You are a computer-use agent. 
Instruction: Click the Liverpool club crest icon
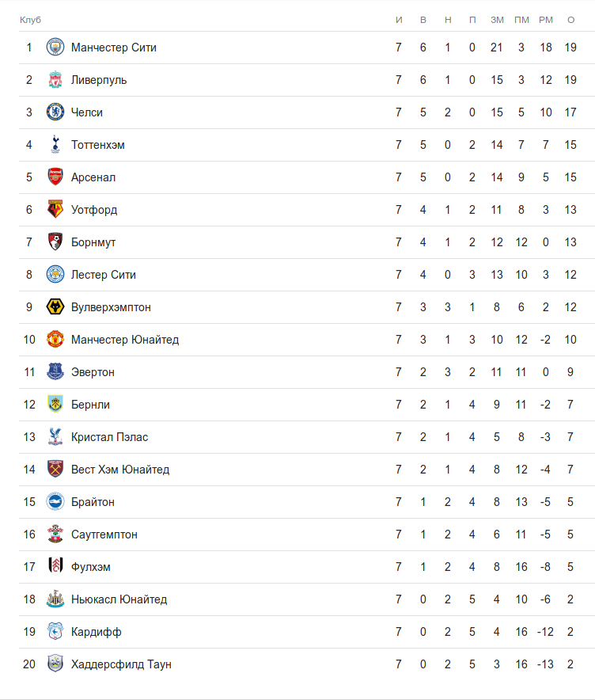[55, 80]
